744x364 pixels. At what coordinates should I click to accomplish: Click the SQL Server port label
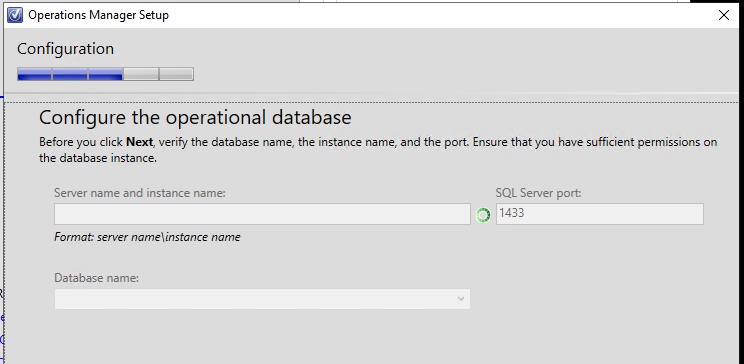(x=539, y=193)
